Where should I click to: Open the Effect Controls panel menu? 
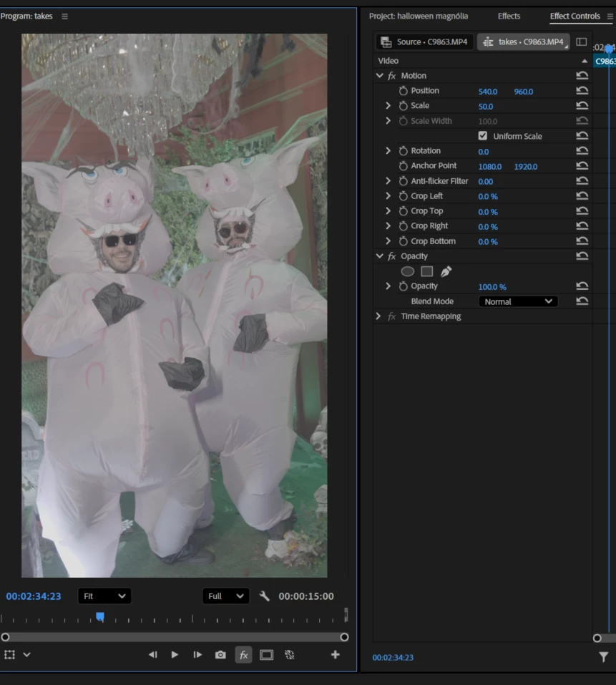[x=610, y=16]
